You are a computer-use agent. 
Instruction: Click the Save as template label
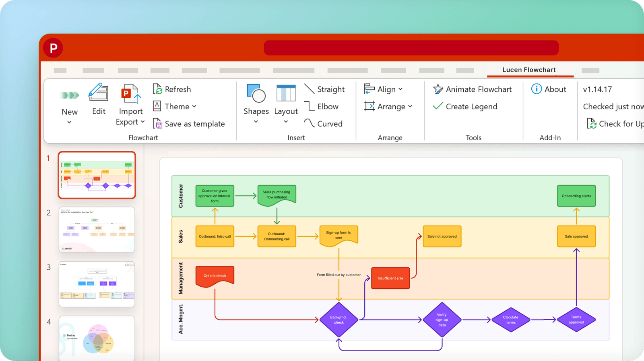(195, 124)
